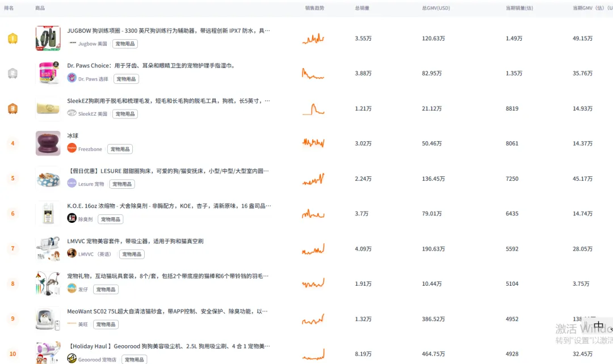Screen dimensions: 613x364
Task: Open the cat toy set thumbnail
Action: (48, 283)
